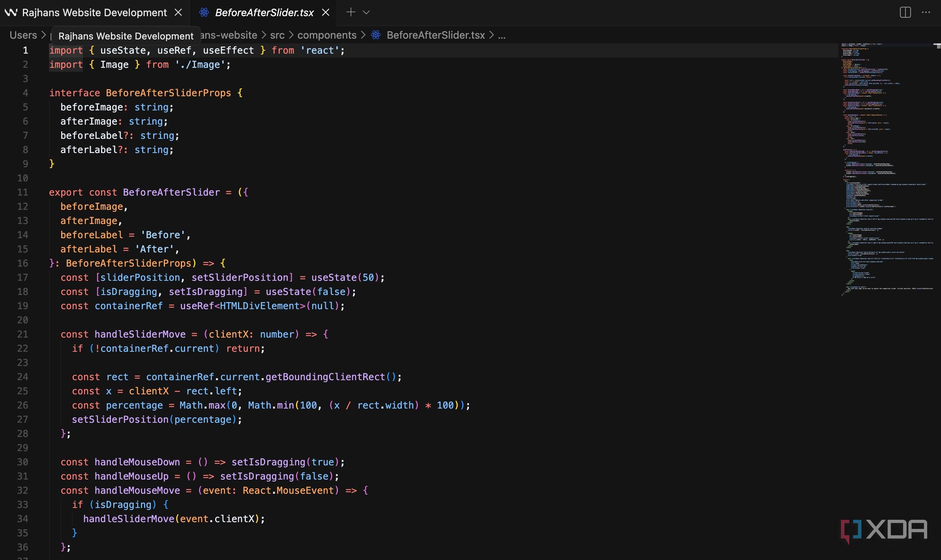Select the BeforeAfterSlider.tsx tab
The width and height of the screenshot is (941, 560).
[x=264, y=13]
